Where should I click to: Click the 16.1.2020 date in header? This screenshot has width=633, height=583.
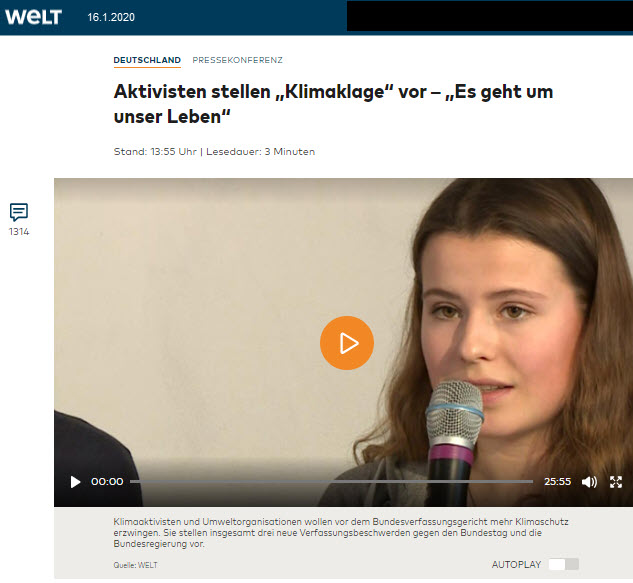(111, 17)
